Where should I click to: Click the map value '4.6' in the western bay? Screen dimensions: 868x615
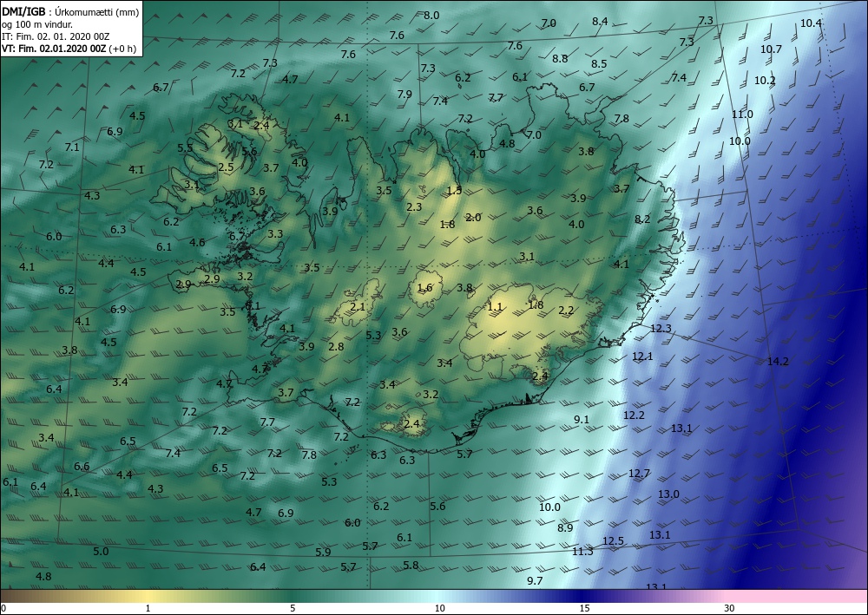point(197,242)
